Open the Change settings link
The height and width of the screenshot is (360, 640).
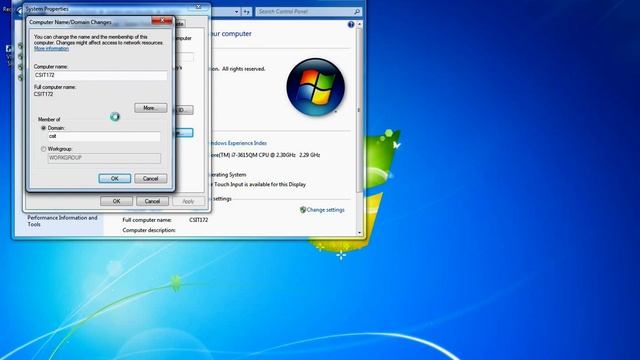click(325, 210)
